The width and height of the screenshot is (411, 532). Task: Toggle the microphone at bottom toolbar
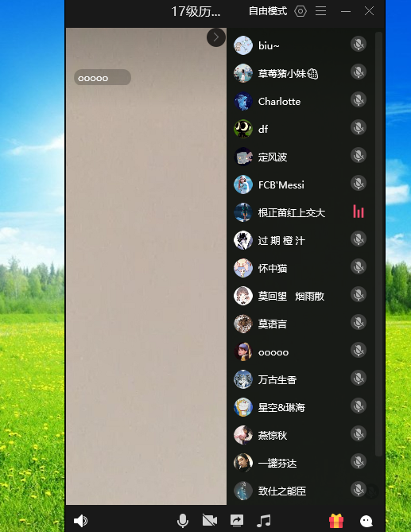tap(183, 520)
